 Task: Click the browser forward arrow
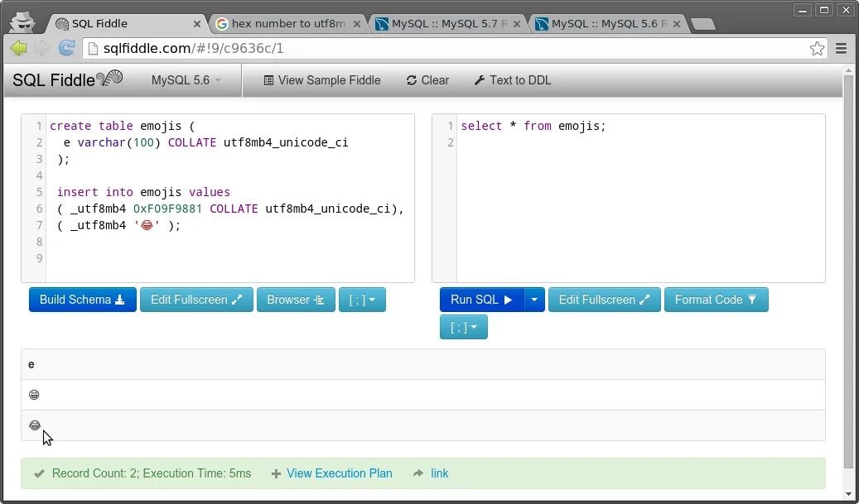pos(42,48)
